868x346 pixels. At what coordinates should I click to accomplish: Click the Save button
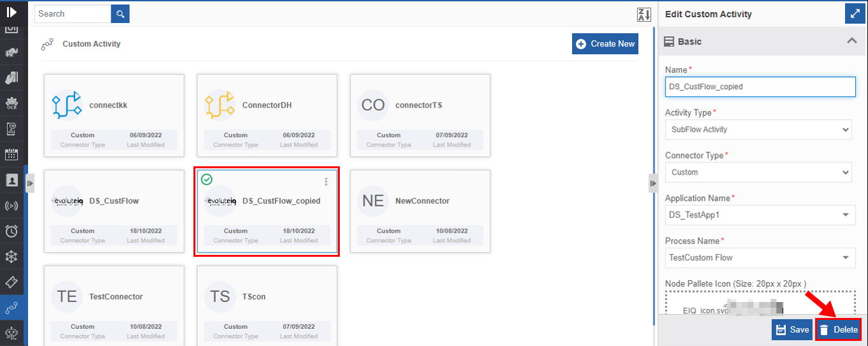tap(792, 329)
